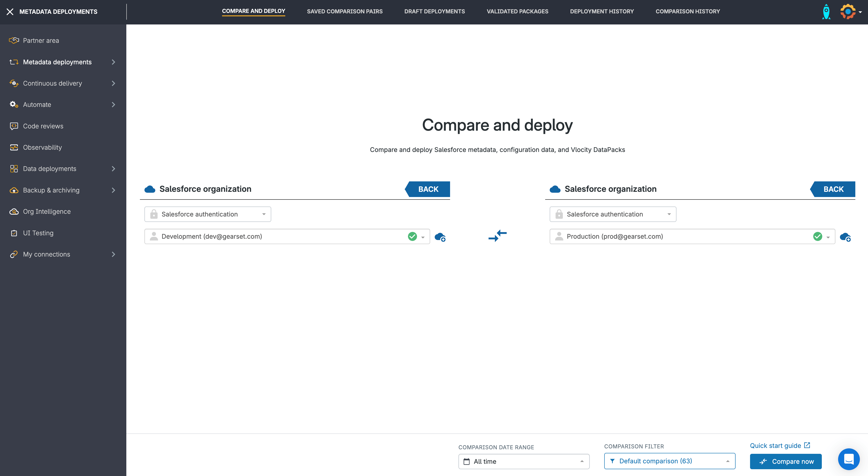Open Backup & archiving from the sidebar
Image resolution: width=868 pixels, height=476 pixels.
(x=51, y=190)
